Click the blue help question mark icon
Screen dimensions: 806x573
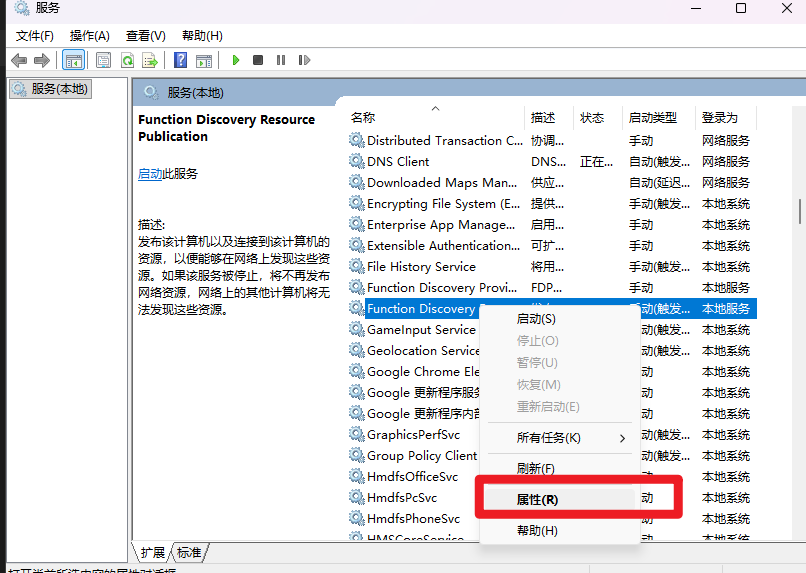181,60
